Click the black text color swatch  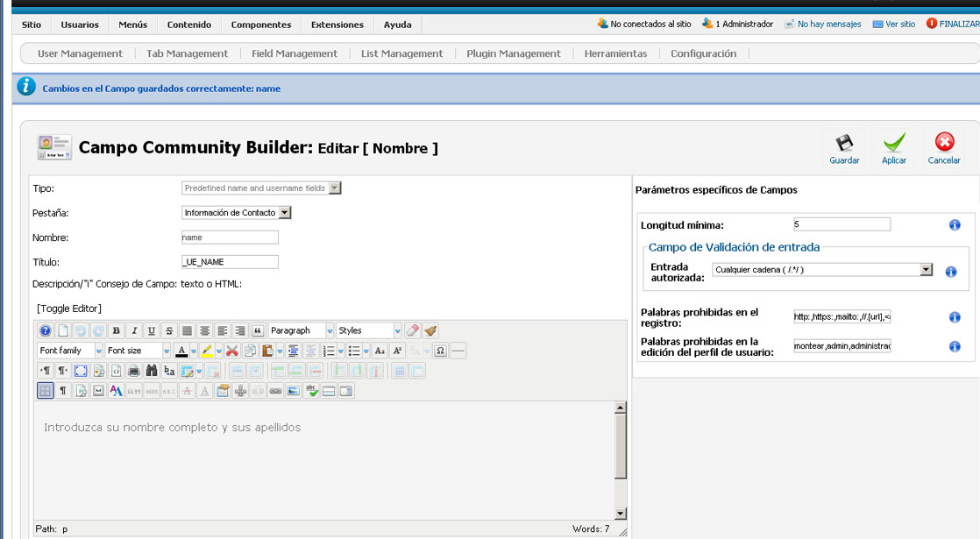(181, 351)
